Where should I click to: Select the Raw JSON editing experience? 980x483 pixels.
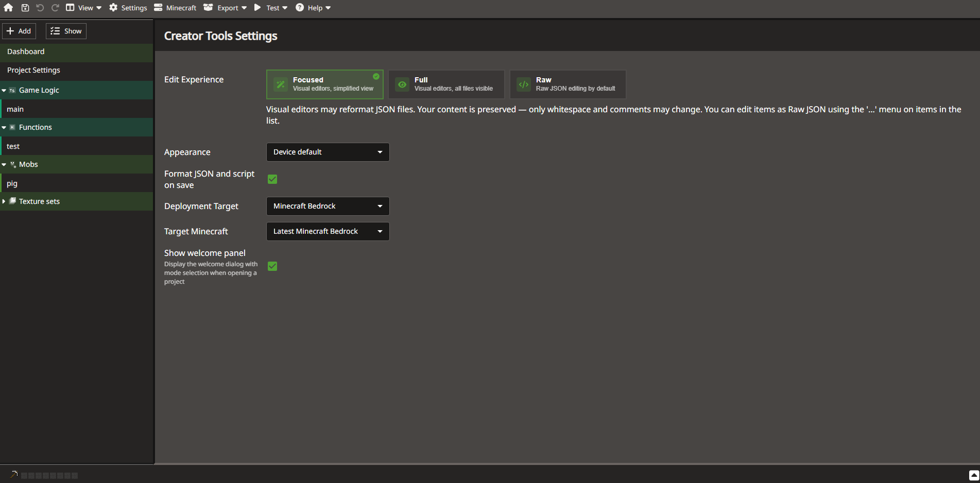click(x=568, y=84)
